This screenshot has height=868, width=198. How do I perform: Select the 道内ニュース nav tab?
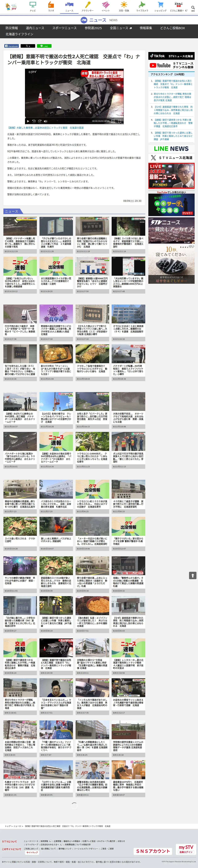click(35, 28)
